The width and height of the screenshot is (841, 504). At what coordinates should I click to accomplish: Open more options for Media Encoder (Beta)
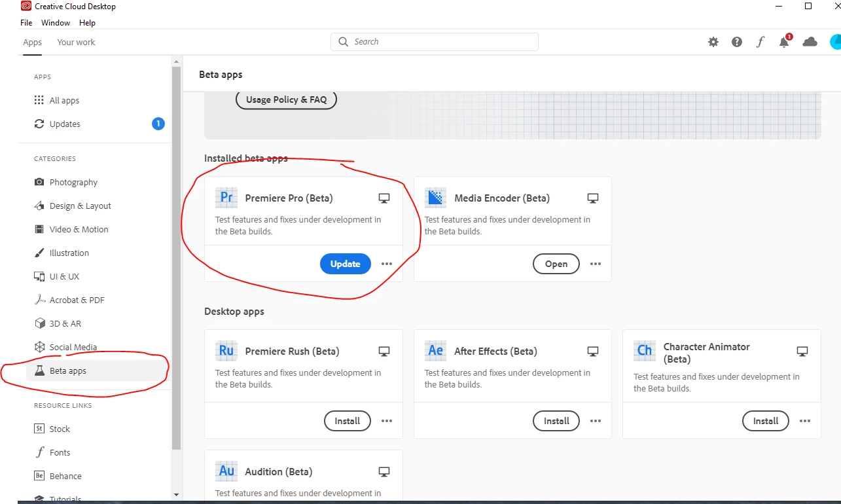tap(596, 264)
